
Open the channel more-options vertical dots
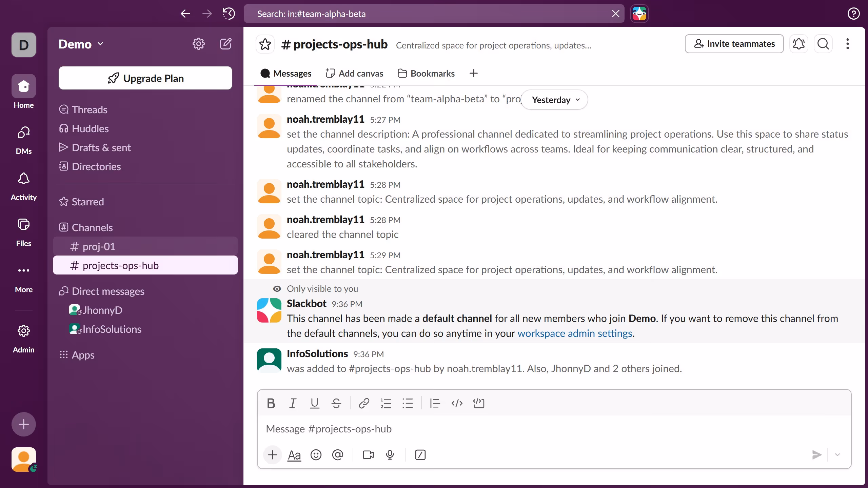pyautogui.click(x=848, y=44)
